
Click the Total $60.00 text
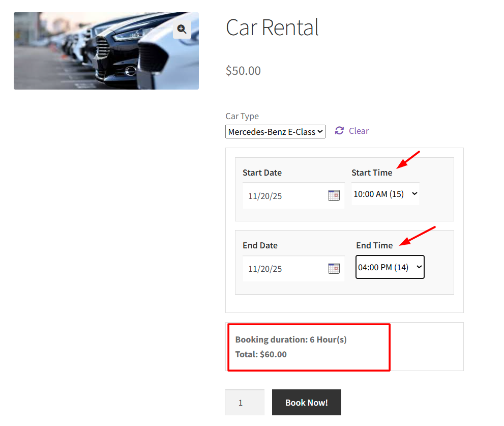coord(261,354)
